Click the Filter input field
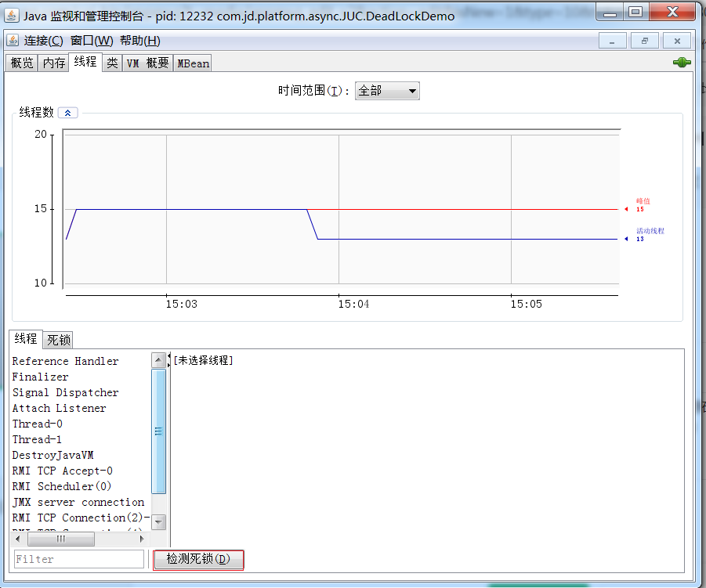 click(79, 559)
